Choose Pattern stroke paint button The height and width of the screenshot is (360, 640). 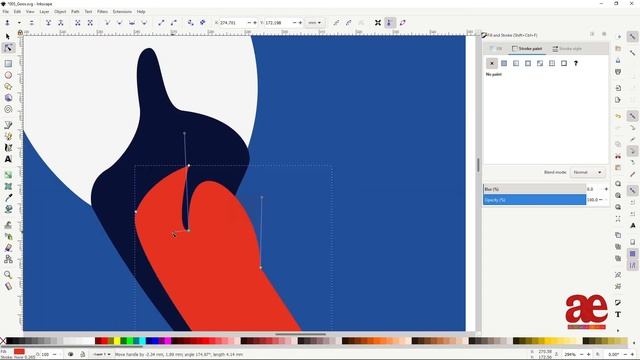(552, 63)
